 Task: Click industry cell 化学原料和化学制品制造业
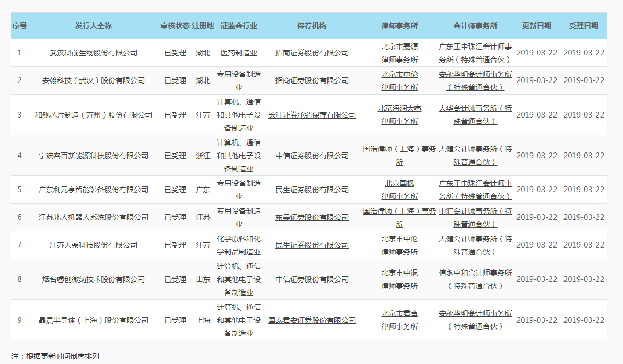(239, 245)
